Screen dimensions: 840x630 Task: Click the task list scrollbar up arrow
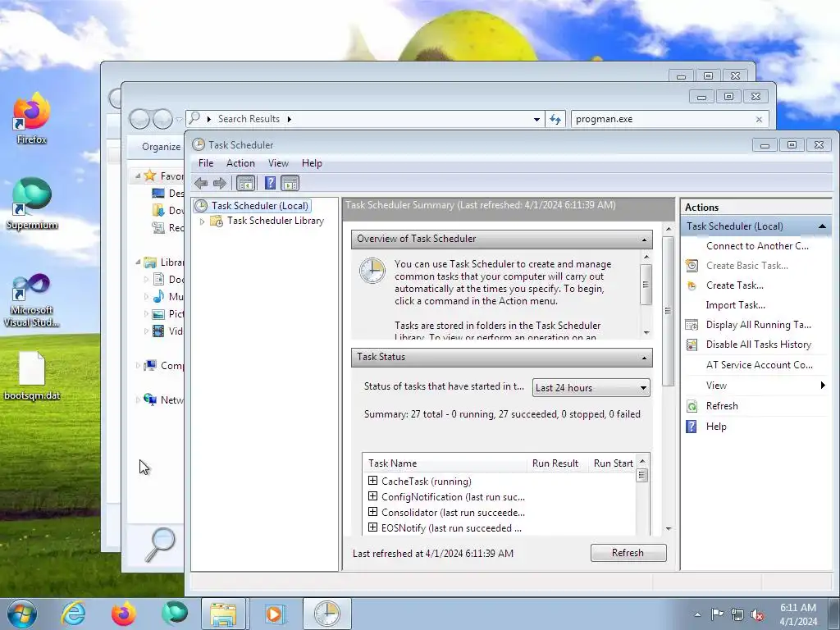[642, 461]
